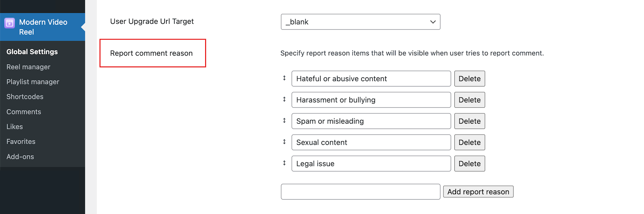The width and height of the screenshot is (644, 214).
Task: Click reorder handle beside Legal issue
Action: point(284,163)
